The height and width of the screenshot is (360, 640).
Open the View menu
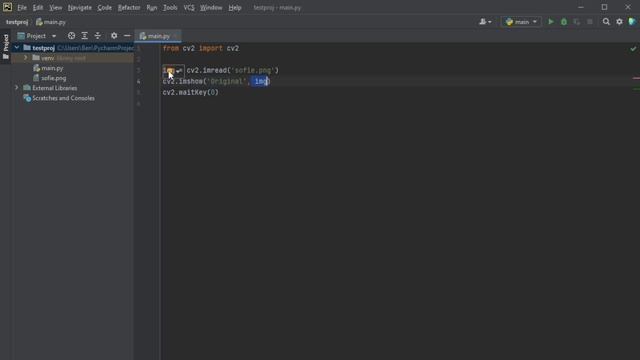pyautogui.click(x=56, y=7)
